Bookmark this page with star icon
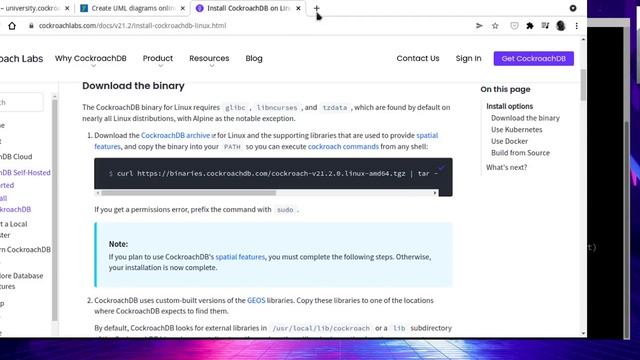Screen dimensions: 640x360 coord(495,26)
